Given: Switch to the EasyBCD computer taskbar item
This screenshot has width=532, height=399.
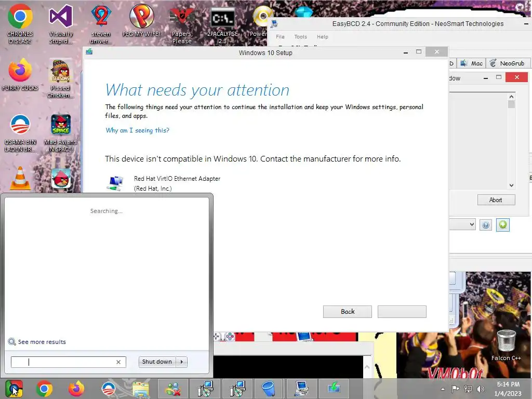Looking at the screenshot, I should tap(302, 389).
